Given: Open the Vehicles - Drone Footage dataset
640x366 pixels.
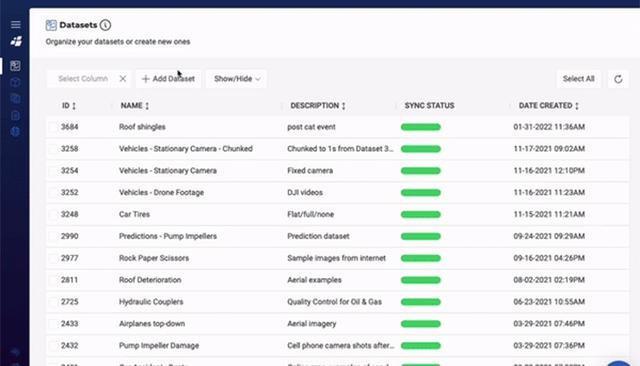Looking at the screenshot, I should point(161,193).
